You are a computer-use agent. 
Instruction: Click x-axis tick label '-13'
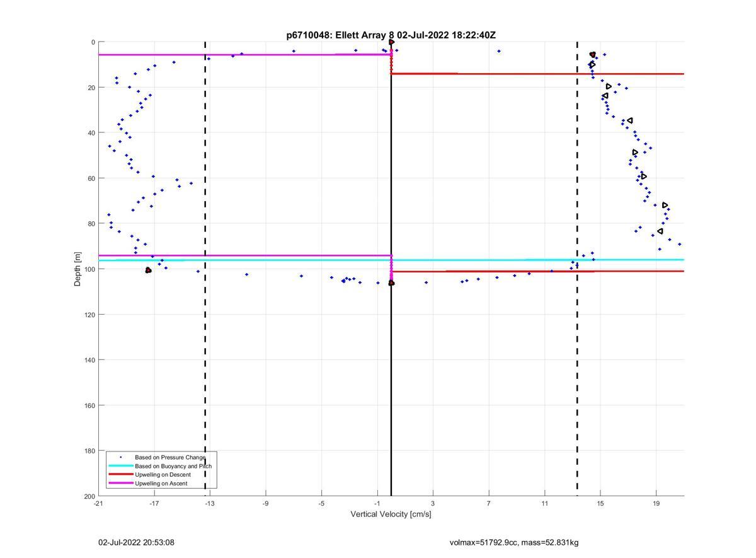[210, 503]
